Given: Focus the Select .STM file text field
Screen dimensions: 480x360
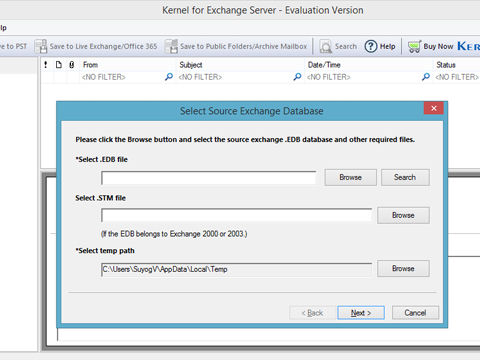Looking at the screenshot, I should (236, 215).
